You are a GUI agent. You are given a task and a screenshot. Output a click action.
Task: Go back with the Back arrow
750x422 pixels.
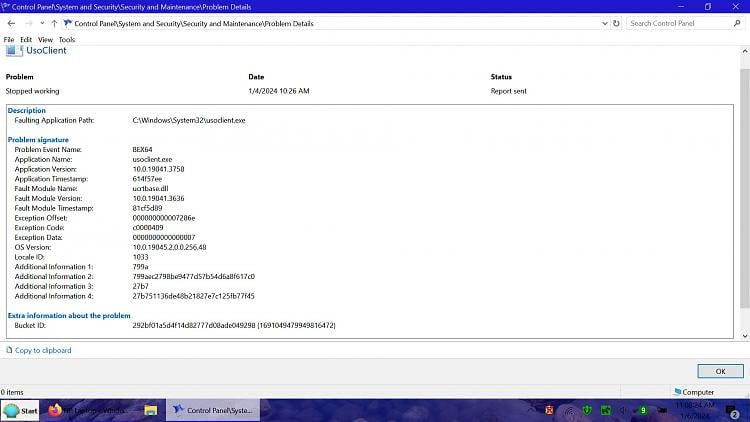pos(11,23)
